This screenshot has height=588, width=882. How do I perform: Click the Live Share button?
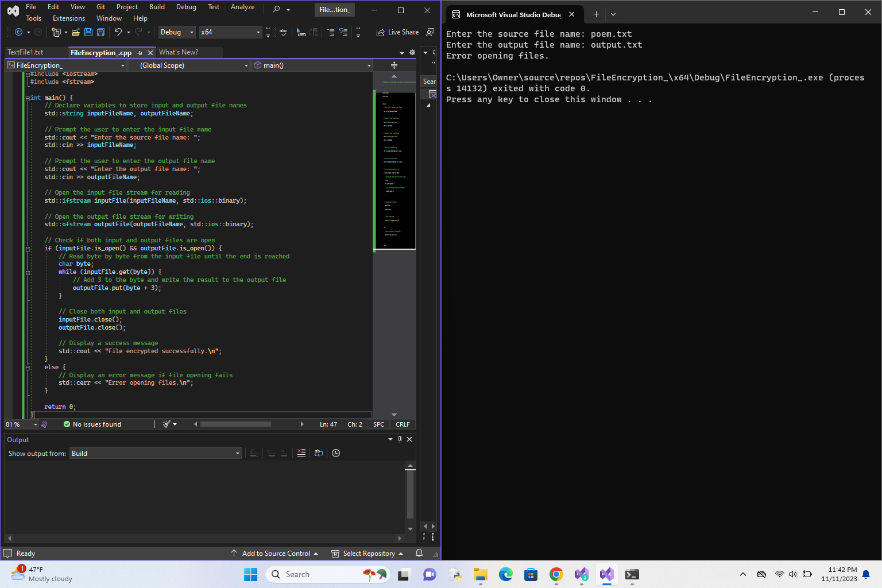click(x=397, y=32)
